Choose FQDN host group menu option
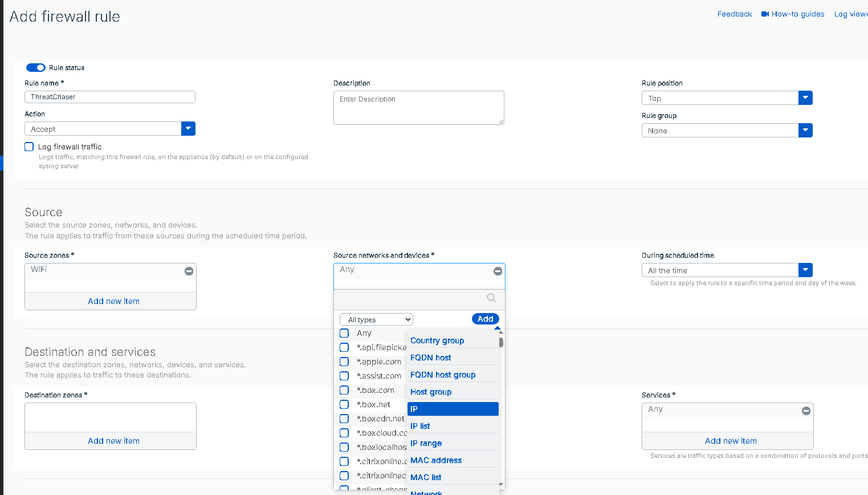This screenshot has height=495, width=868. (x=443, y=375)
